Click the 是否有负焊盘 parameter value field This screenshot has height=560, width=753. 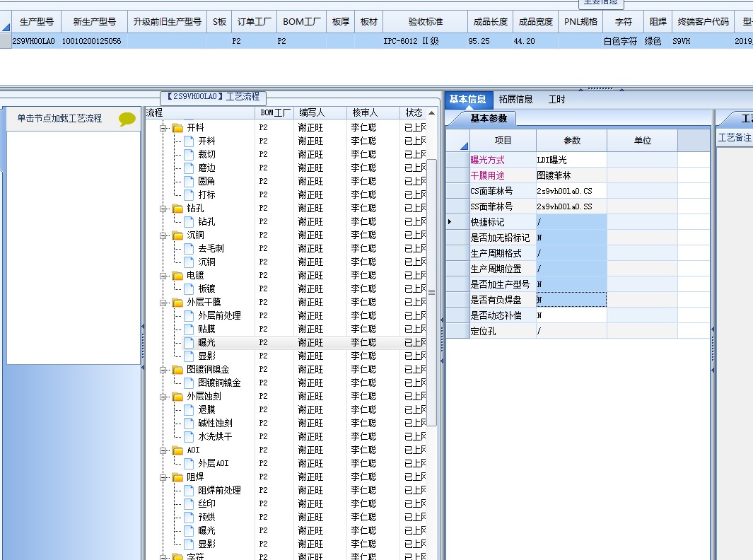(x=571, y=300)
